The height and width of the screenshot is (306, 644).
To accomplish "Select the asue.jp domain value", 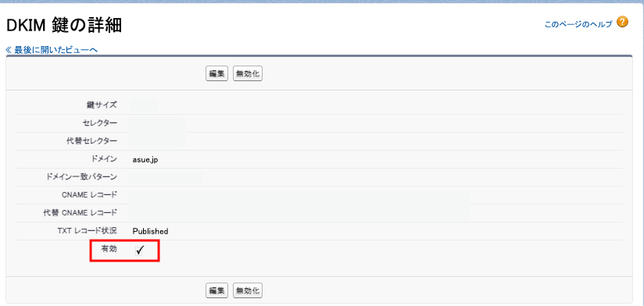I will click(x=145, y=160).
